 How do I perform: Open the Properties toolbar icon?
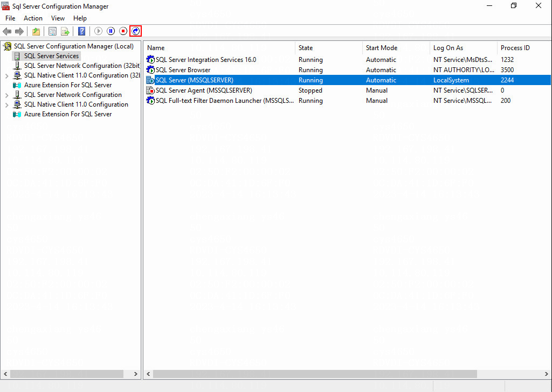(52, 31)
